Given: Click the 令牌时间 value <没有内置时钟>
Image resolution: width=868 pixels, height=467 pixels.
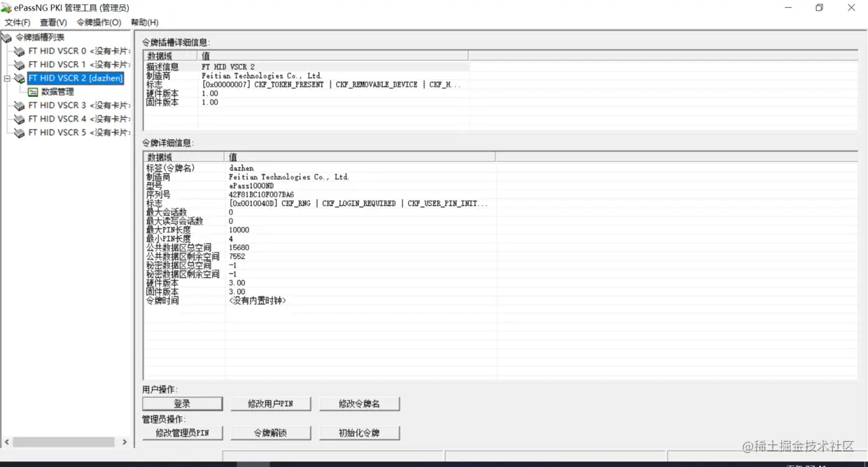Looking at the screenshot, I should pos(257,300).
